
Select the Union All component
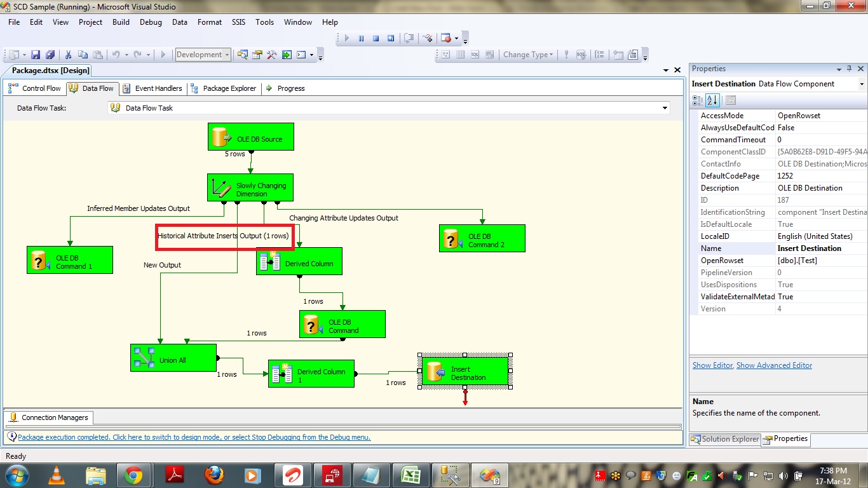coord(173,358)
